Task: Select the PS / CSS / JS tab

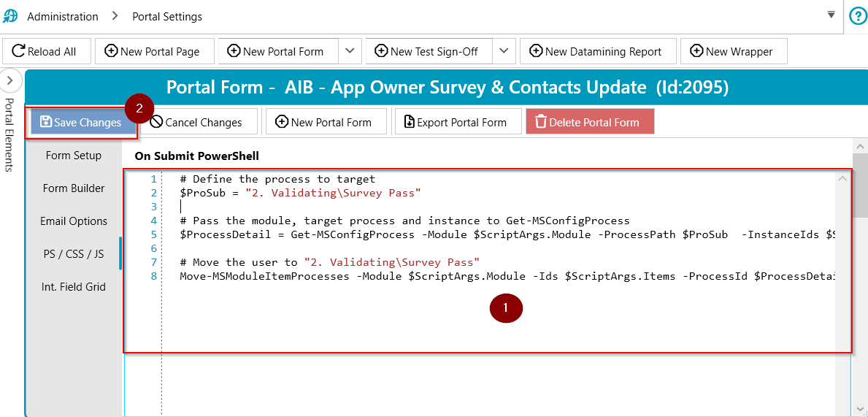Action: coord(74,254)
